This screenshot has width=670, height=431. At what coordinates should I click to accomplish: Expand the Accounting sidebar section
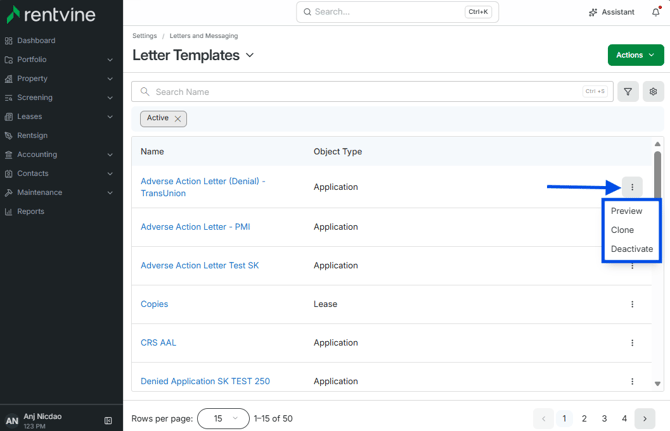point(110,155)
